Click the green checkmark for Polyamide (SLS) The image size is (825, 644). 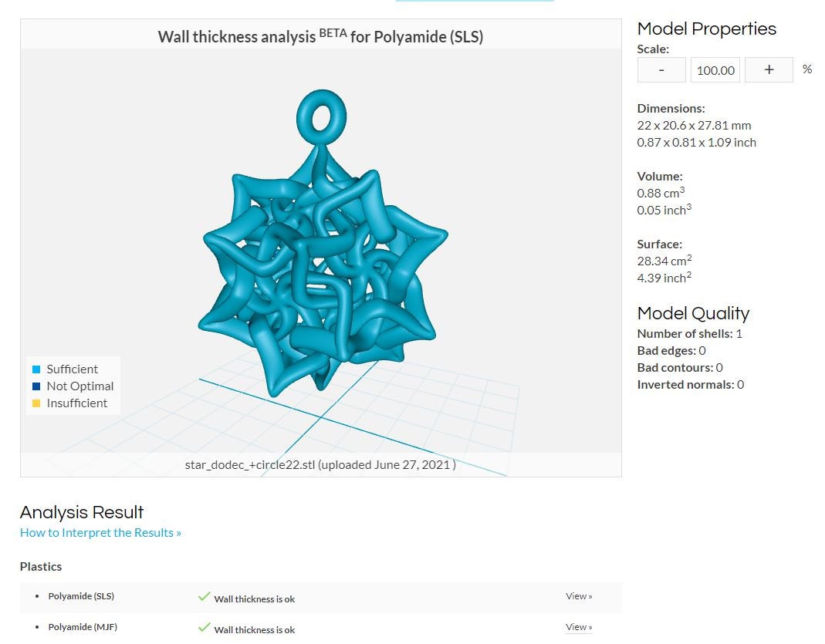click(205, 597)
